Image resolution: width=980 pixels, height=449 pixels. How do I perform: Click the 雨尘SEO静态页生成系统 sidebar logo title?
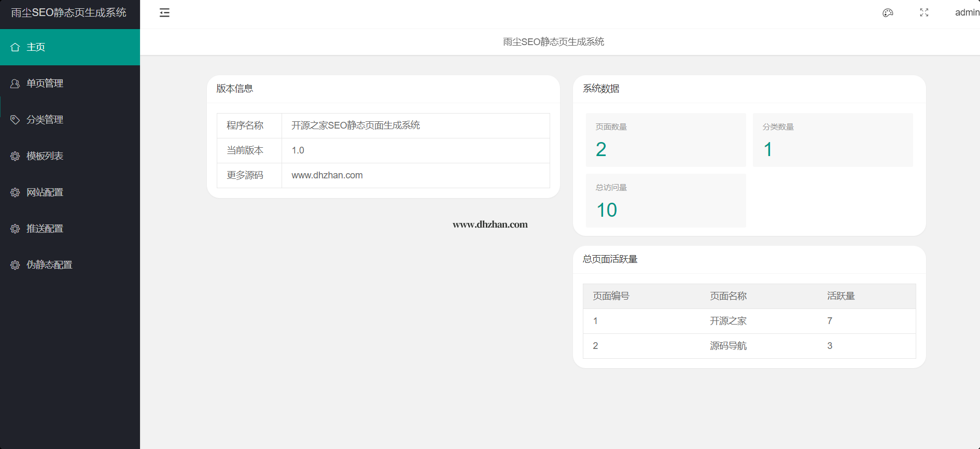tap(69, 13)
